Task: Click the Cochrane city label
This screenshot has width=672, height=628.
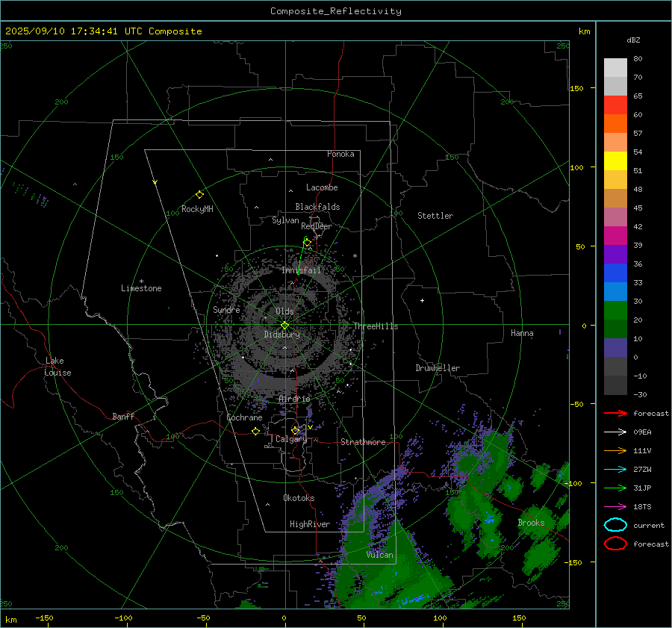Action: 244,417
